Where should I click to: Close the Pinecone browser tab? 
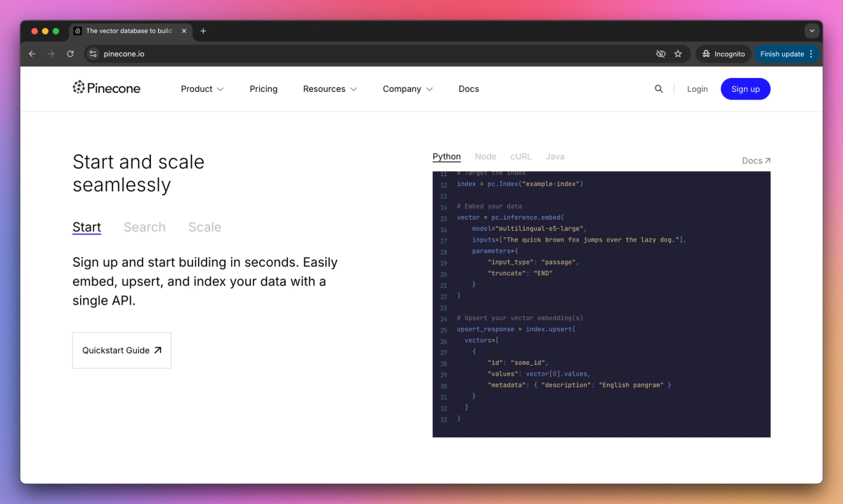tap(185, 31)
